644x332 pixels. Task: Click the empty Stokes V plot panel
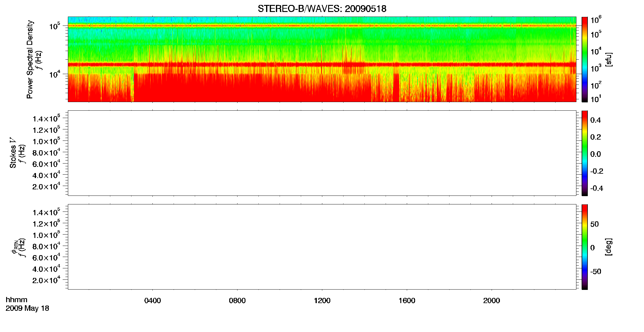coord(322,153)
